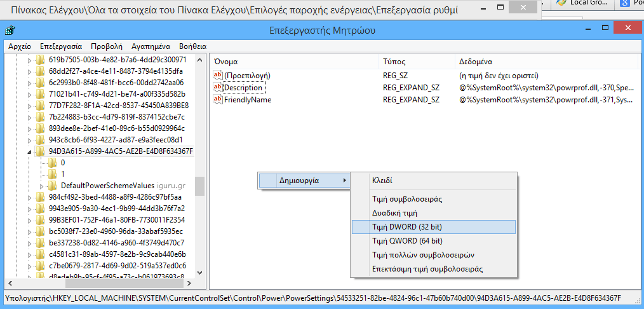Image resolution: width=644 pixels, height=309 pixels.
Task: Click the tree pane vertical scrollbar thumb
Action: click(199, 186)
